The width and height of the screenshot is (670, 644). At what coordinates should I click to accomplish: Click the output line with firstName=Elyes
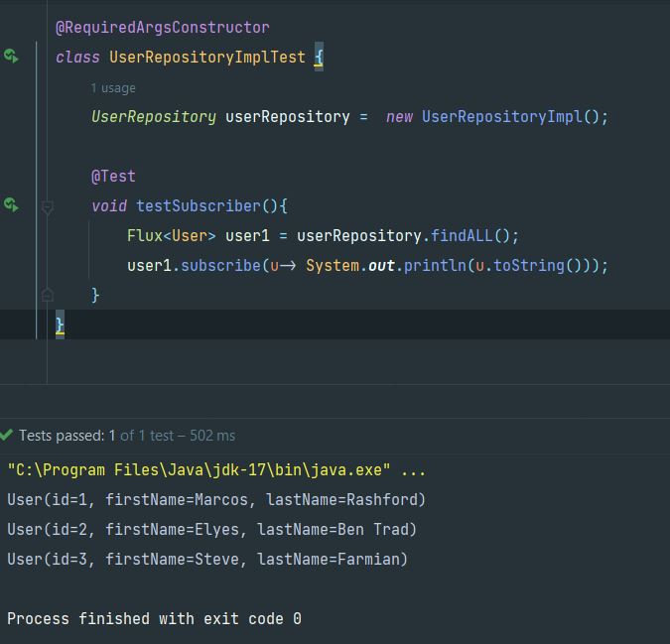211,530
